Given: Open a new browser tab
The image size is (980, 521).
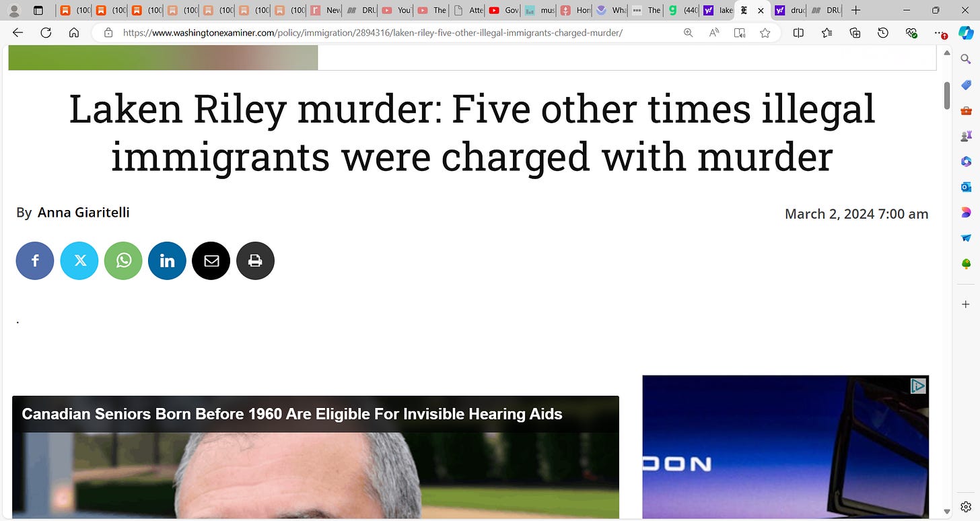Looking at the screenshot, I should pyautogui.click(x=855, y=10).
